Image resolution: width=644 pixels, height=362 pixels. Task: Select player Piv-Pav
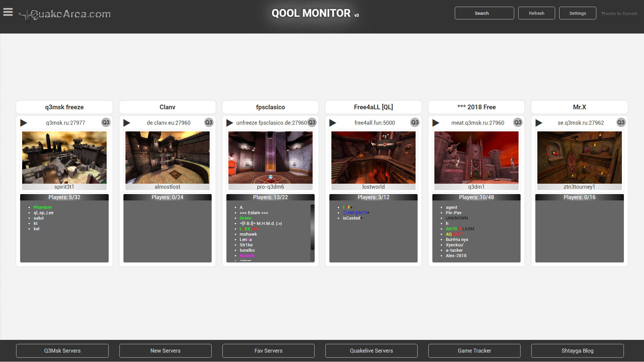[x=453, y=213]
